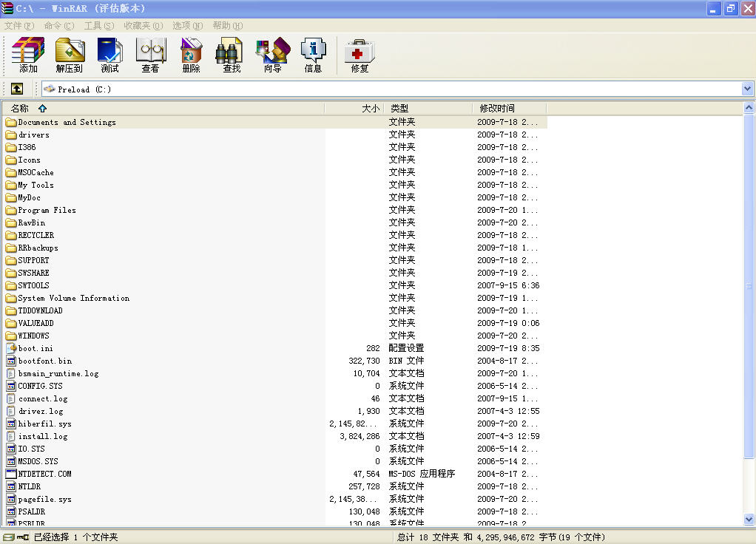Select the connect.log file icon
This screenshot has width=756, height=544.
11,398
